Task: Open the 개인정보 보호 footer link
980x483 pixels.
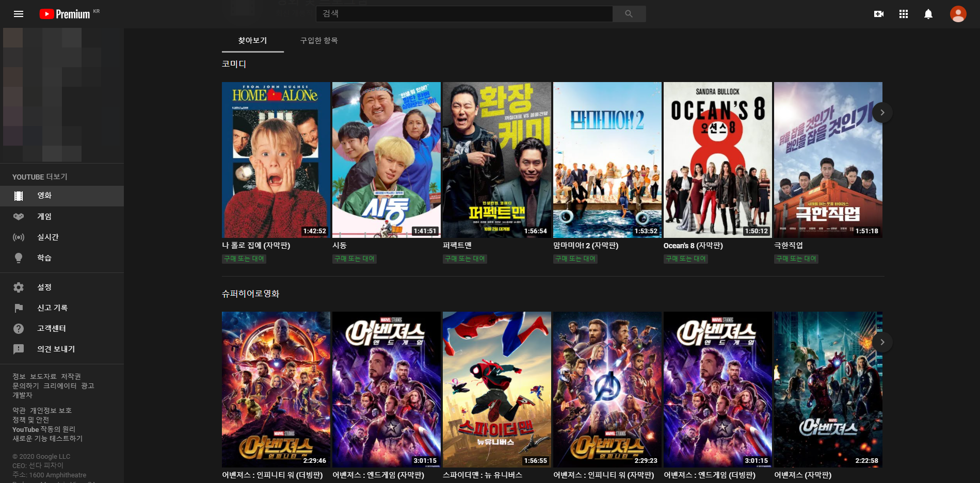Action: [51, 411]
